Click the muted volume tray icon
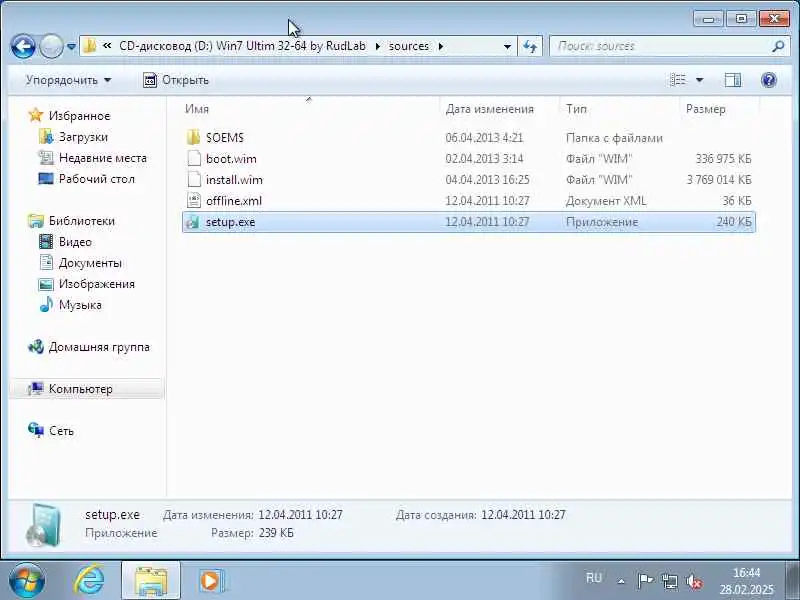 pyautogui.click(x=694, y=581)
